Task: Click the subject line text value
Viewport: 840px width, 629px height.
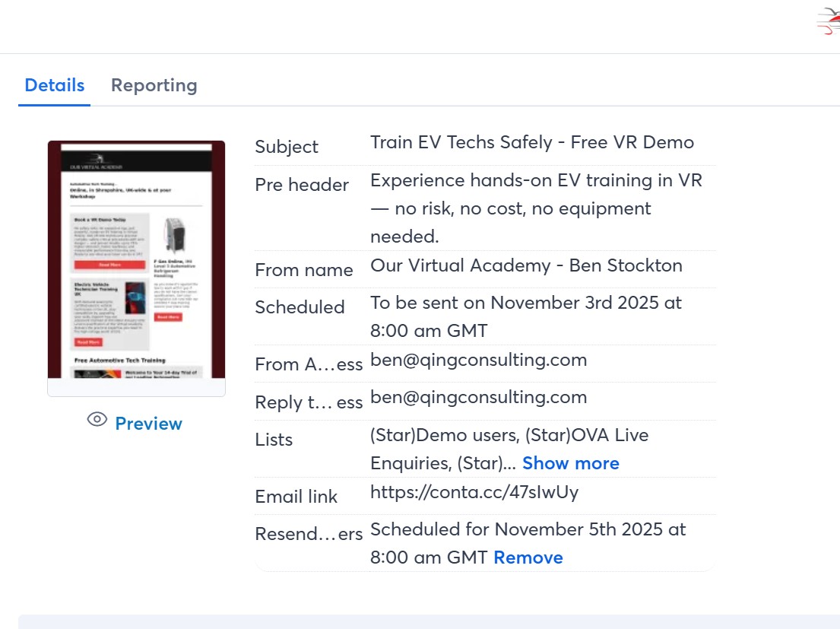Action: (531, 142)
